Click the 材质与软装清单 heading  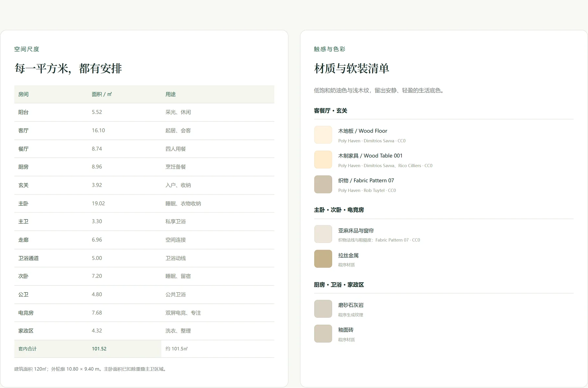click(352, 69)
